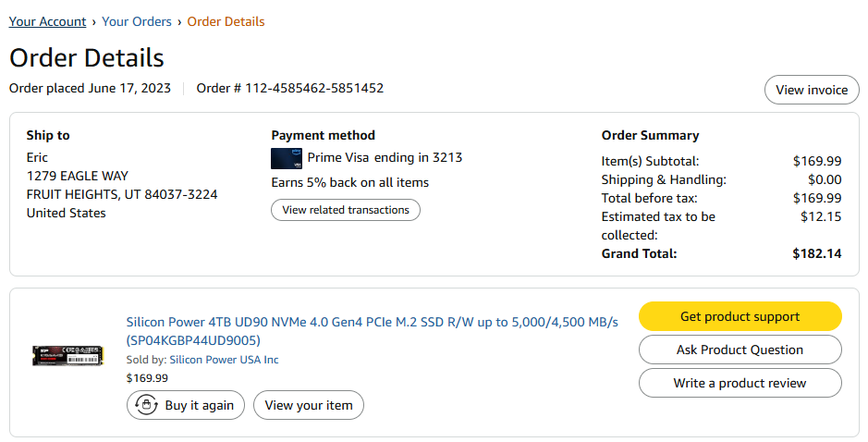Go to Your Account breadcrumb link
This screenshot has height=442, width=868.
(x=47, y=21)
